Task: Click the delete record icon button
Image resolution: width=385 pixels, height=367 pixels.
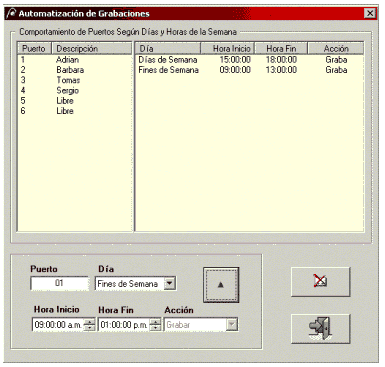Action: pyautogui.click(x=321, y=282)
